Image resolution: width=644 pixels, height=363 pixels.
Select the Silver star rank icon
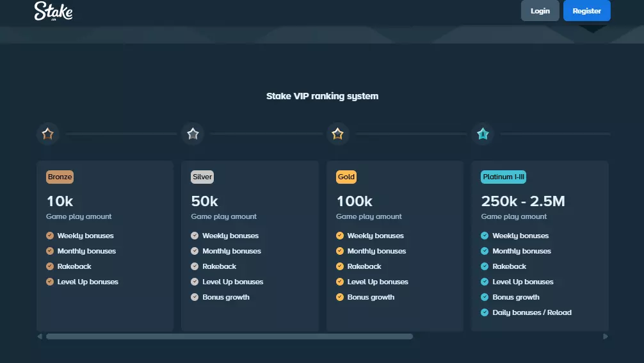point(193,134)
